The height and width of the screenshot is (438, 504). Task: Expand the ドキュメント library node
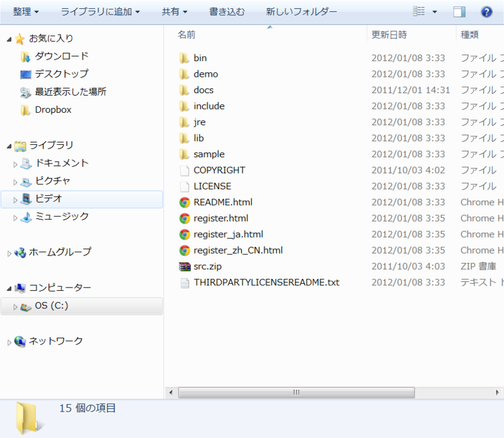pyautogui.click(x=15, y=164)
